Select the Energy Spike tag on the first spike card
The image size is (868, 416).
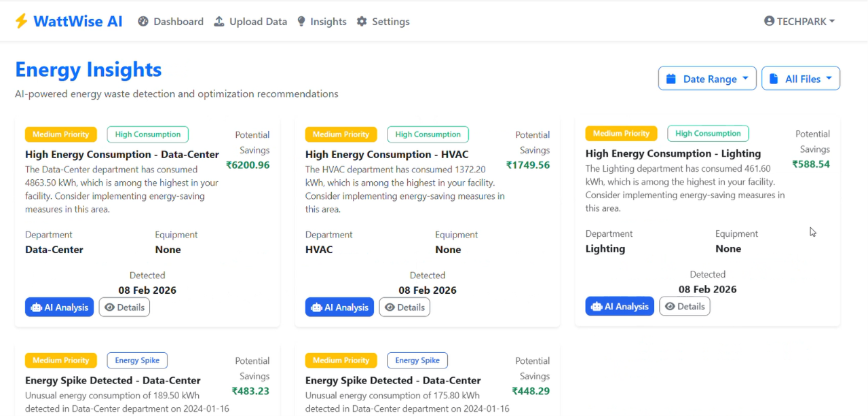click(137, 360)
